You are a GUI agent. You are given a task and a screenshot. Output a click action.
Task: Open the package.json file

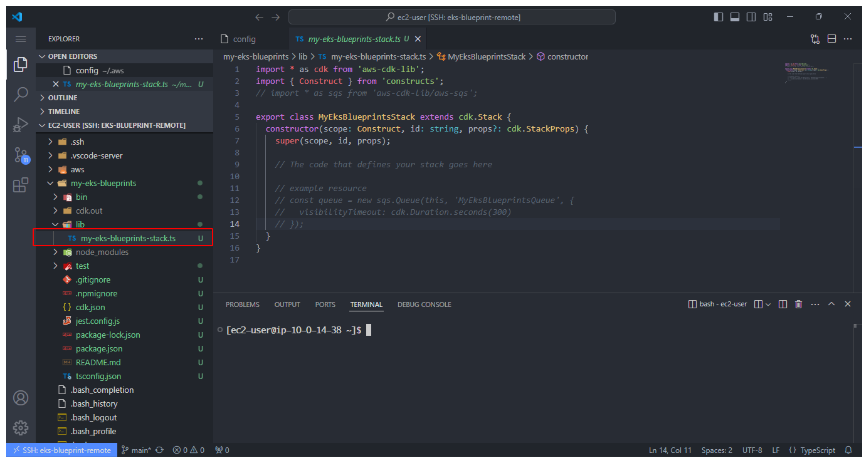(124, 349)
